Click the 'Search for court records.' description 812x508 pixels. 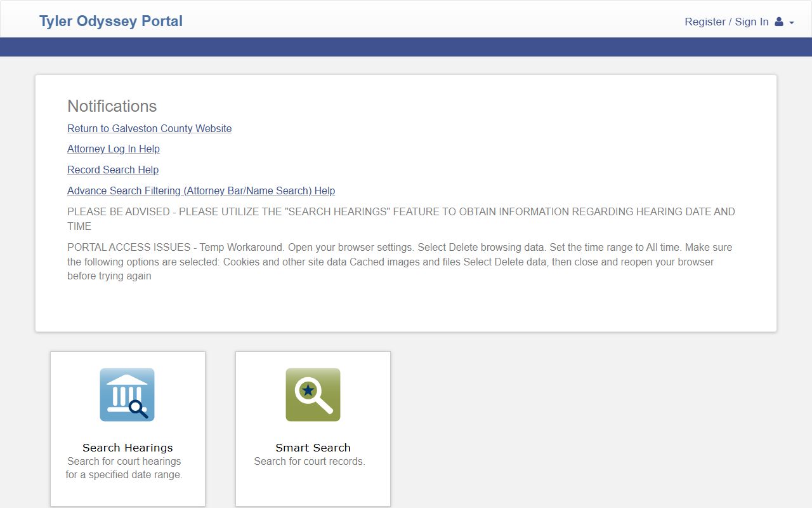coord(310,461)
